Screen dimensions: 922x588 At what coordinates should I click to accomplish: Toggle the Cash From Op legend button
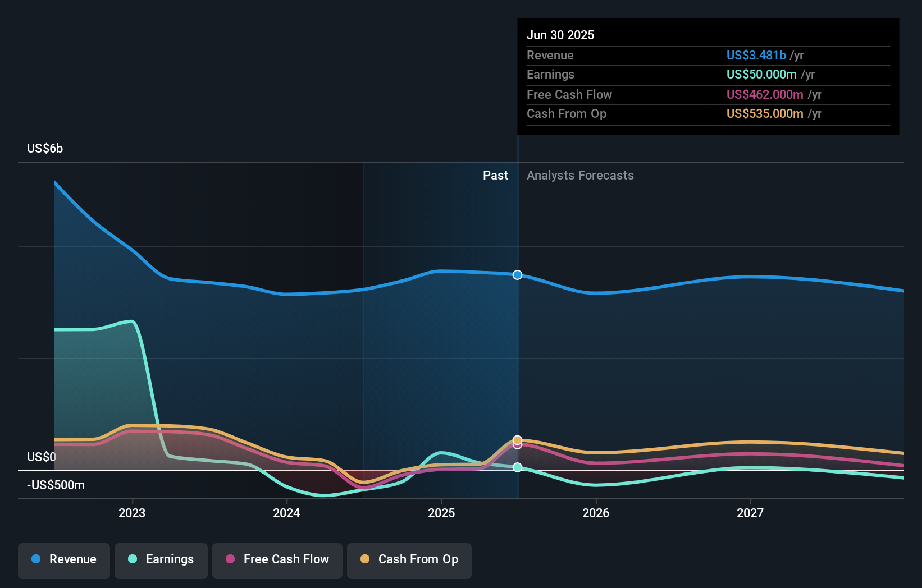pyautogui.click(x=409, y=561)
